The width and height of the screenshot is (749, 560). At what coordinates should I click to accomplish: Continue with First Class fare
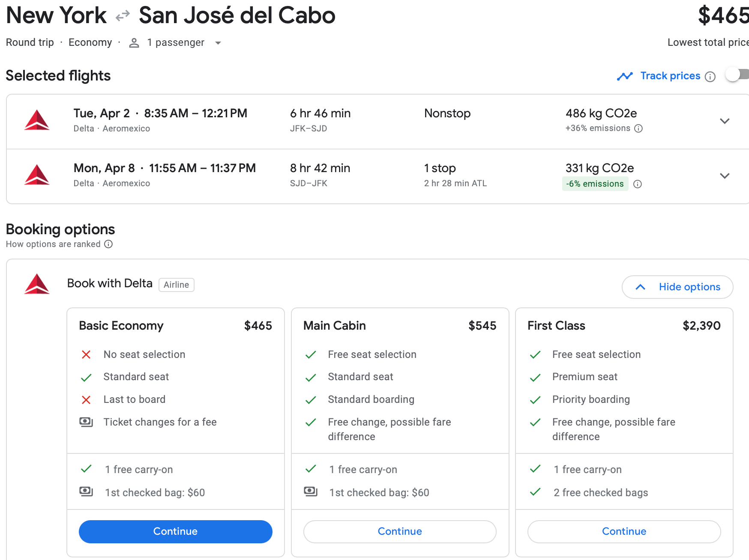pyautogui.click(x=624, y=531)
